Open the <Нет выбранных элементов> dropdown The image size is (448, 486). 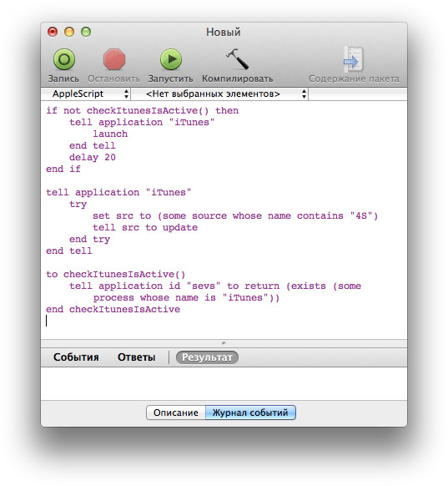[x=219, y=94]
